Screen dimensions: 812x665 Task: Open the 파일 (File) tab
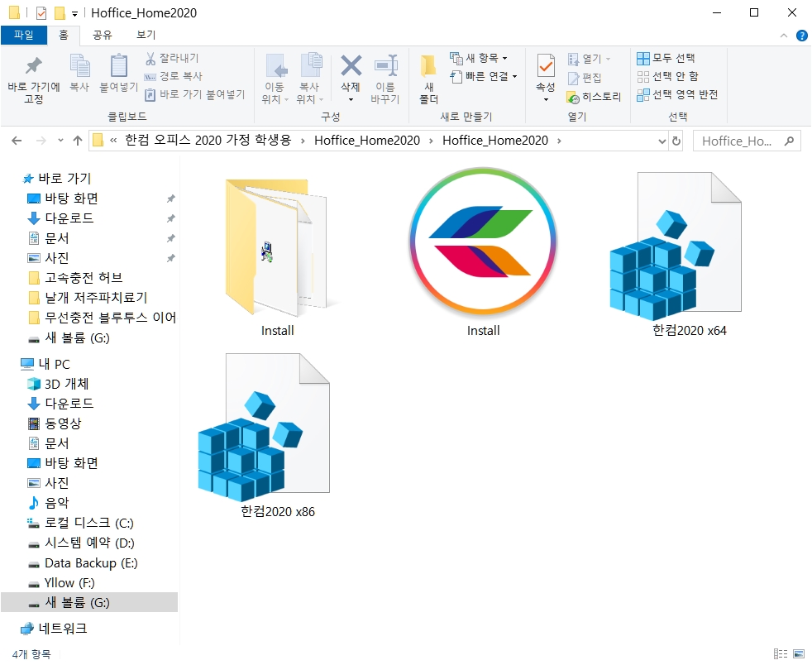point(24,36)
